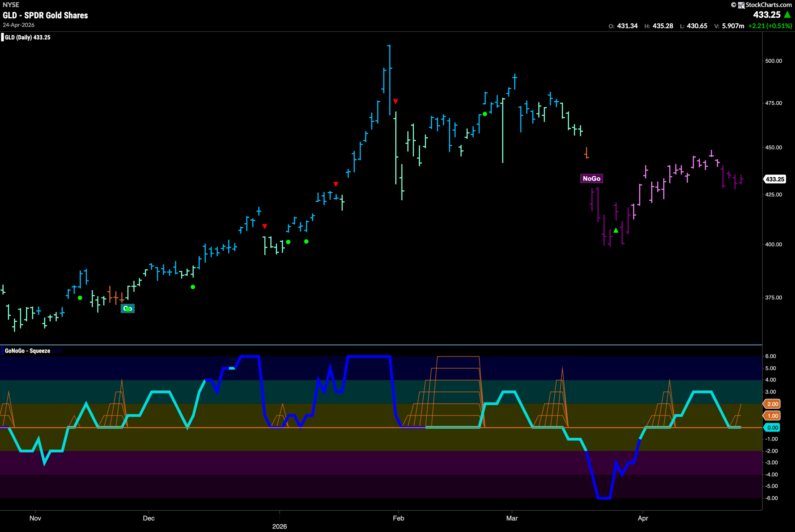Click the Feb label on time axis
The width and height of the screenshot is (795, 532).
(398, 518)
